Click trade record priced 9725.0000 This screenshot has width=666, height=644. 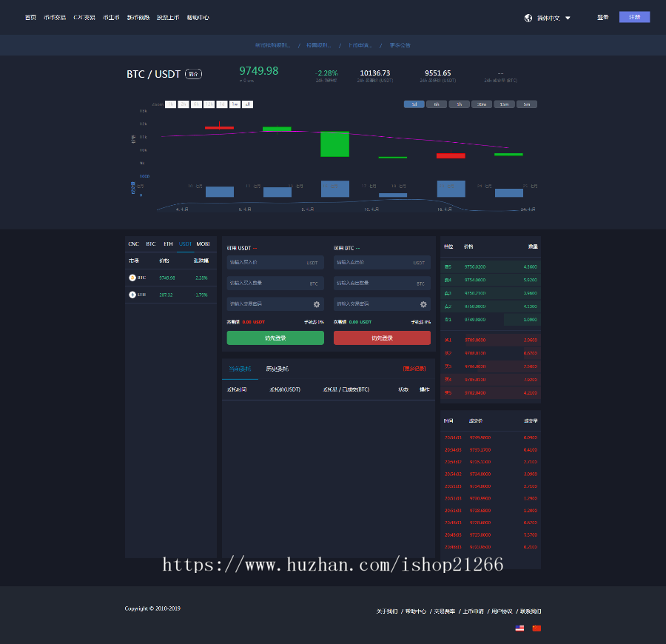[x=491, y=535]
